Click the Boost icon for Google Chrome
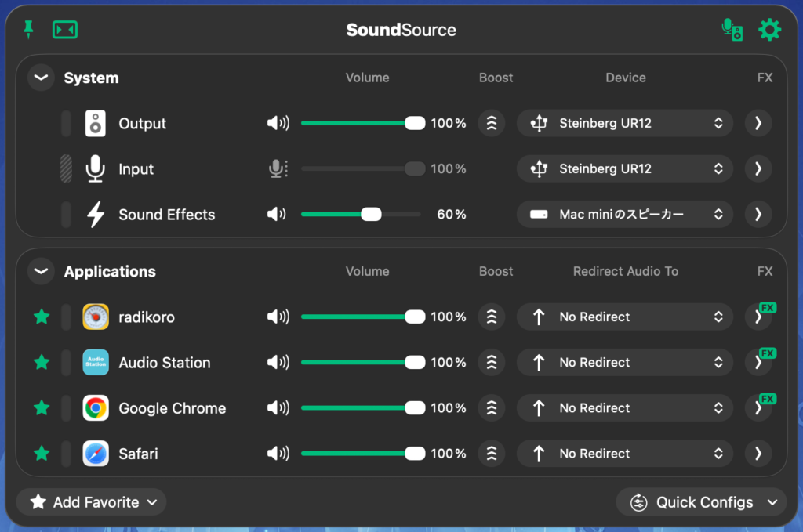The height and width of the screenshot is (532, 803). tap(491, 408)
